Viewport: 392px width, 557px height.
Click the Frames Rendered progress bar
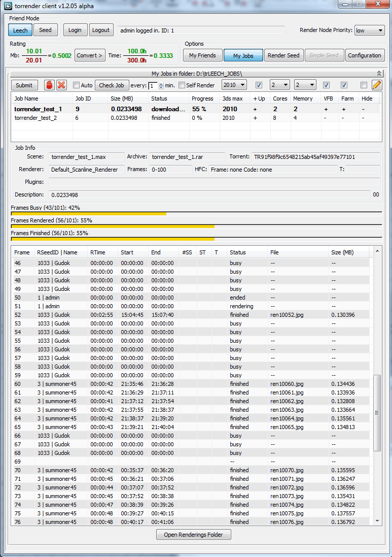pos(196,226)
